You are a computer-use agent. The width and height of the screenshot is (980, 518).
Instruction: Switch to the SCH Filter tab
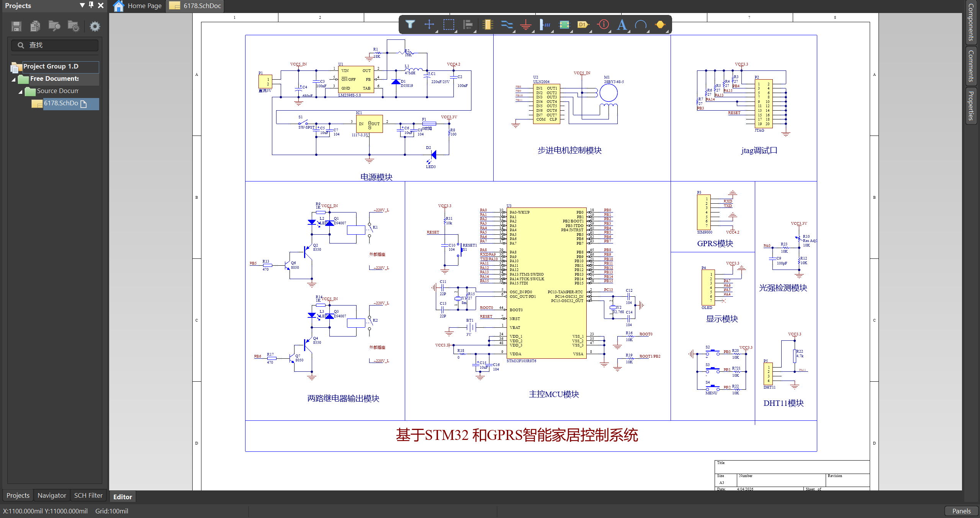pos(88,495)
